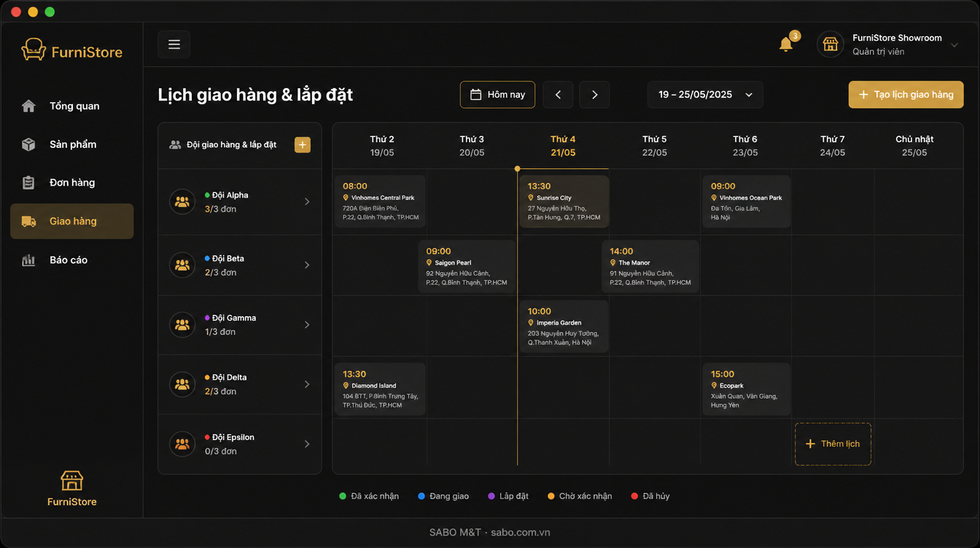Screen dimensions: 980x548
Task: Click location pin on Diamond Island
Action: click(346, 385)
